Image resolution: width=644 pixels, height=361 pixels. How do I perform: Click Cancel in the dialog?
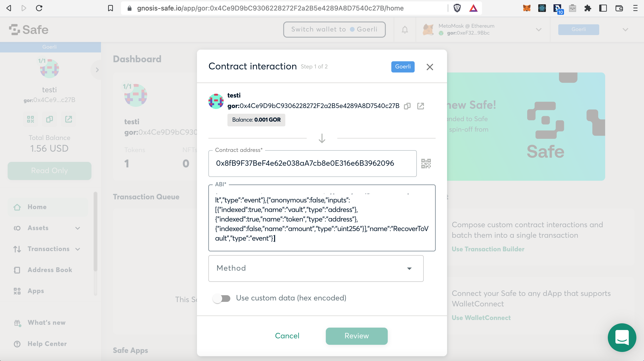(x=287, y=336)
